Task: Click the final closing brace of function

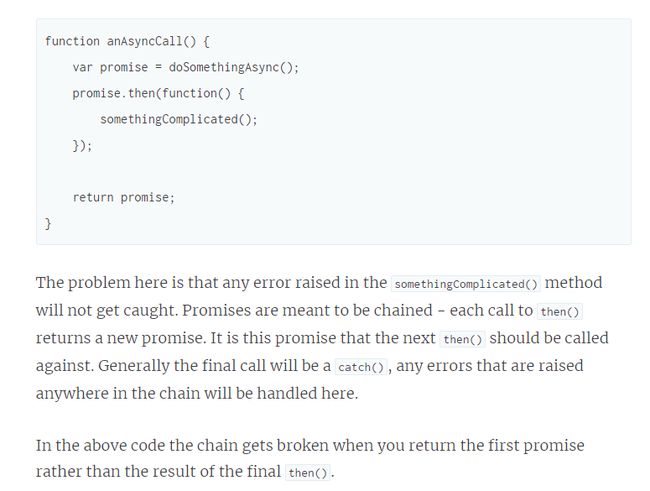Action: pos(48,224)
